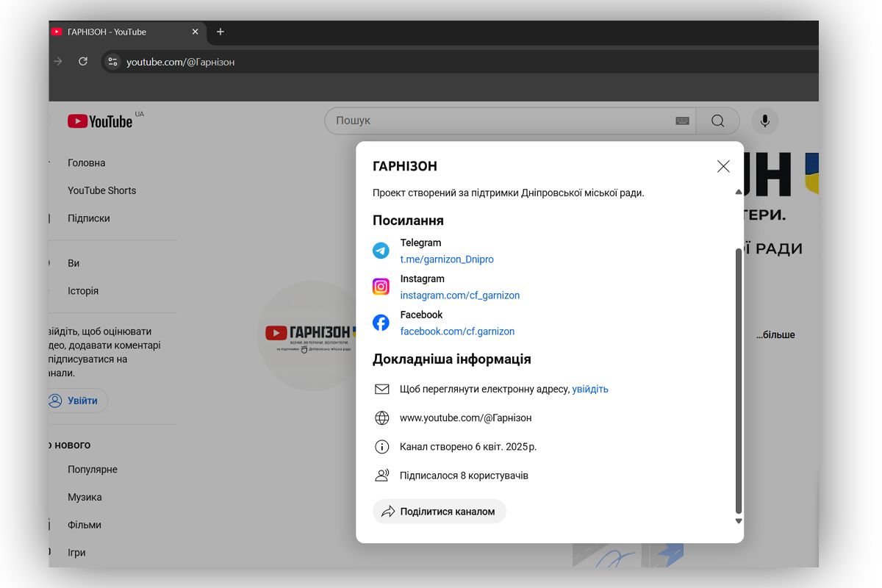Viewport: 882px width, 588px height.
Task: Click the Facebook icon next to facebook link
Action: tap(381, 322)
